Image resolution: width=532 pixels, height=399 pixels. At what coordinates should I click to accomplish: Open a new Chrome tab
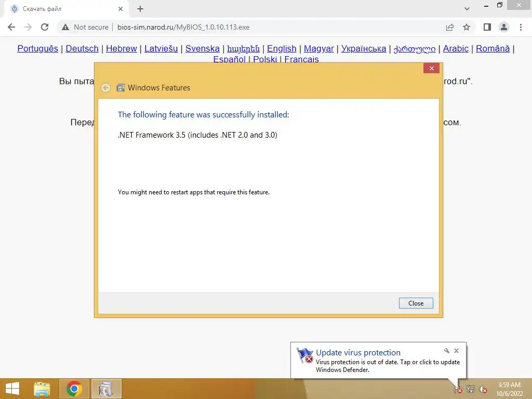140,9
